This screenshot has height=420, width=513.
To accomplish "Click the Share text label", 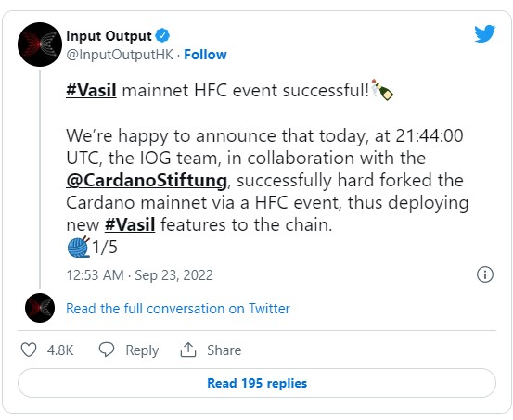I will click(224, 350).
